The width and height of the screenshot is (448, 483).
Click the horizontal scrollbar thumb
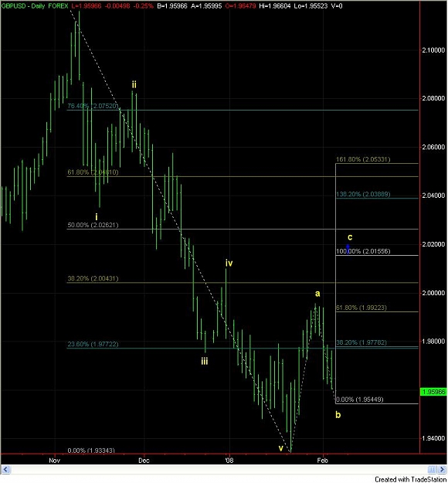[x=432, y=469]
